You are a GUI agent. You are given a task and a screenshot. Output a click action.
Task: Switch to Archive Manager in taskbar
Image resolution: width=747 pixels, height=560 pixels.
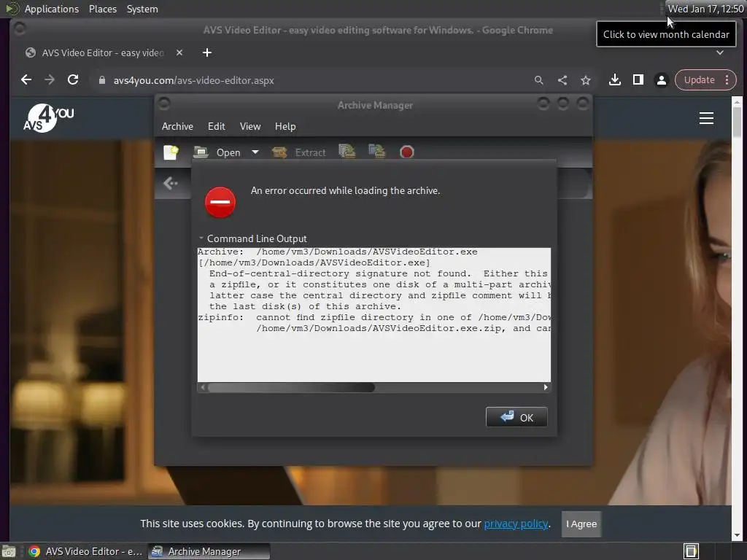(x=209, y=551)
